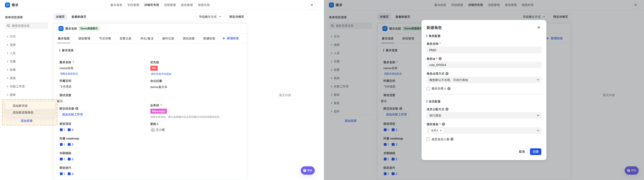This screenshot has height=180, width=644.
Task: Click item 2 under 所属 roadmap in undimmed window
Action: pyautogui.click(x=71, y=144)
